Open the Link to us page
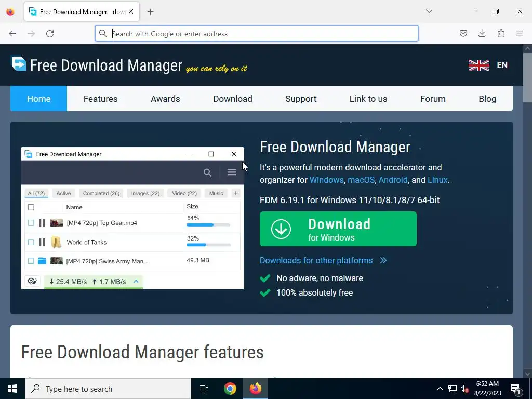The width and height of the screenshot is (532, 399). coord(368,99)
